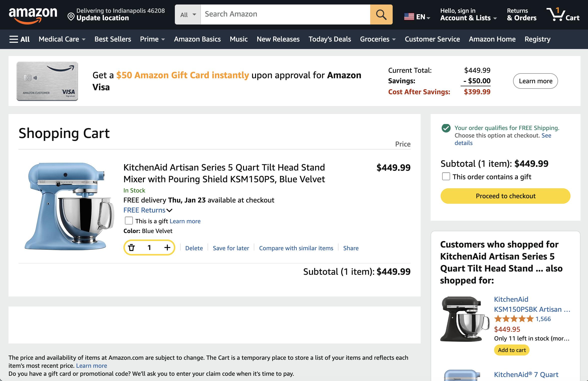This screenshot has height=381, width=588.
Task: Click Proceed to checkout
Action: point(505,196)
